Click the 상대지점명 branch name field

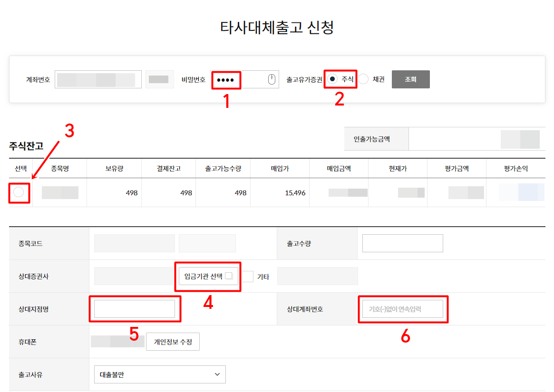[135, 308]
